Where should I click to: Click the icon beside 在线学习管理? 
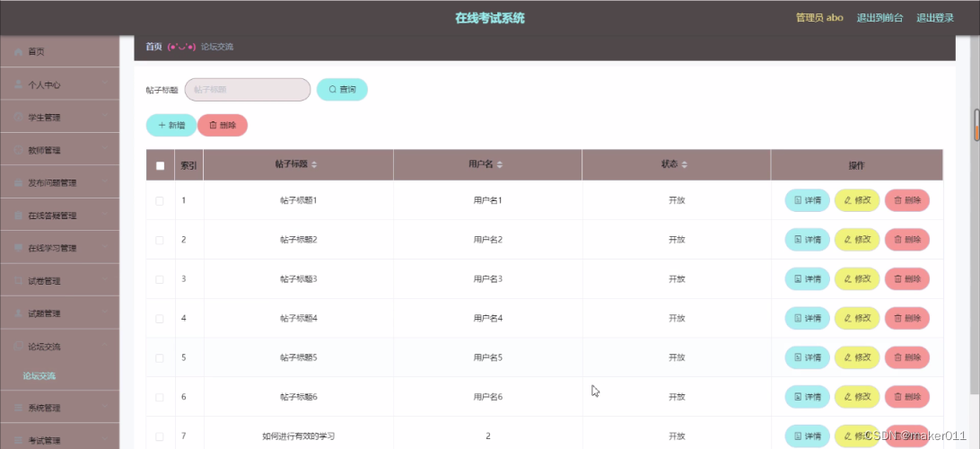coord(18,248)
